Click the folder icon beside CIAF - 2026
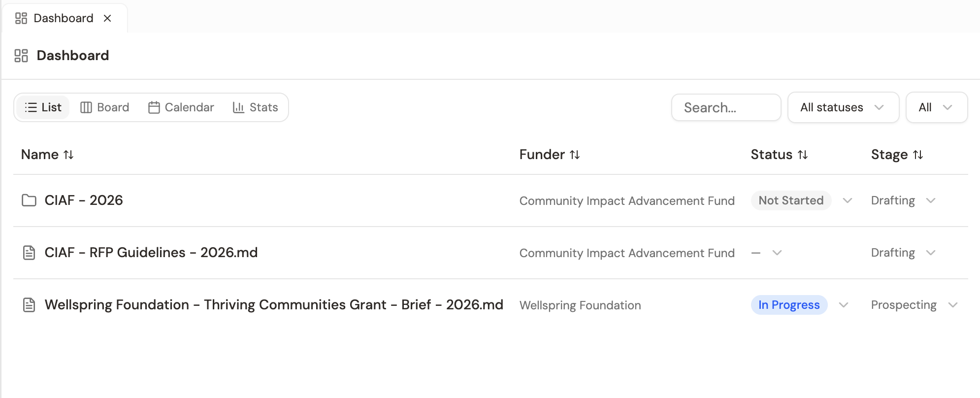Viewport: 980px width, 398px height. (29, 200)
